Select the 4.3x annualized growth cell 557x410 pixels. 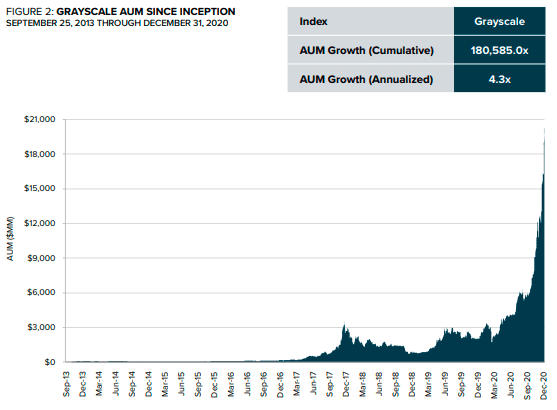(x=499, y=79)
